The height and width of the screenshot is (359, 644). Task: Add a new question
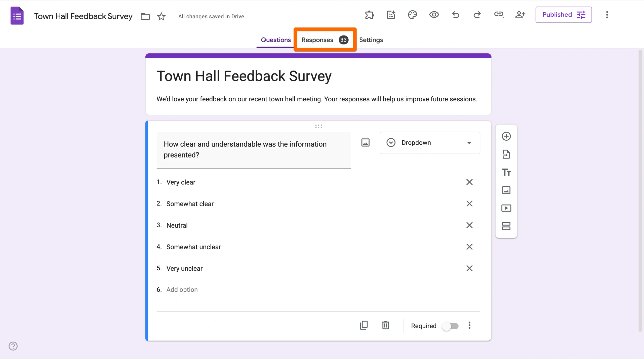[506, 136]
